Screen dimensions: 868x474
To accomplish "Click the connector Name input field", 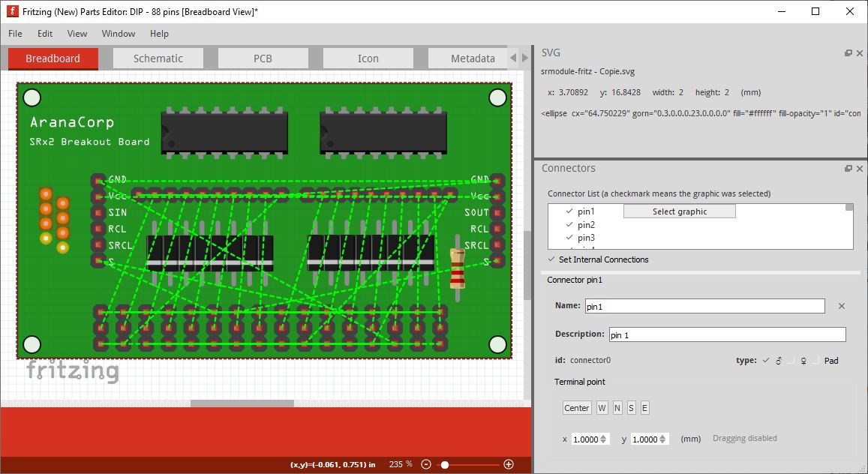I will pyautogui.click(x=704, y=306).
